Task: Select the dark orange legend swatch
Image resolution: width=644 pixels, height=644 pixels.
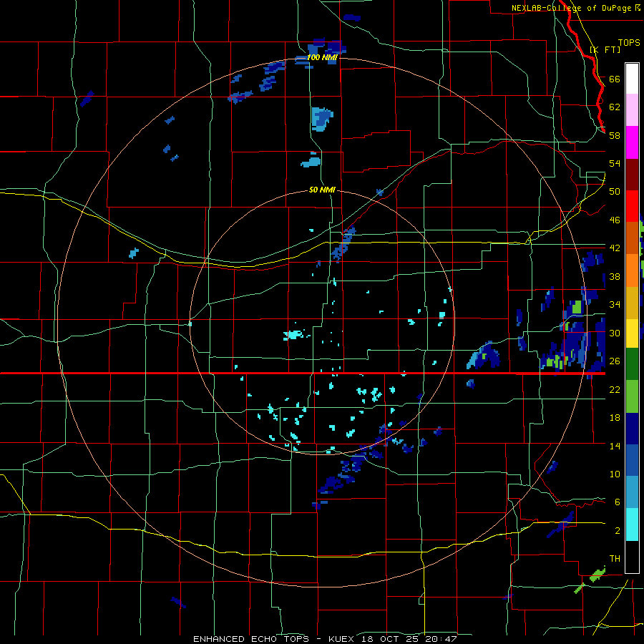Action: click(632, 238)
